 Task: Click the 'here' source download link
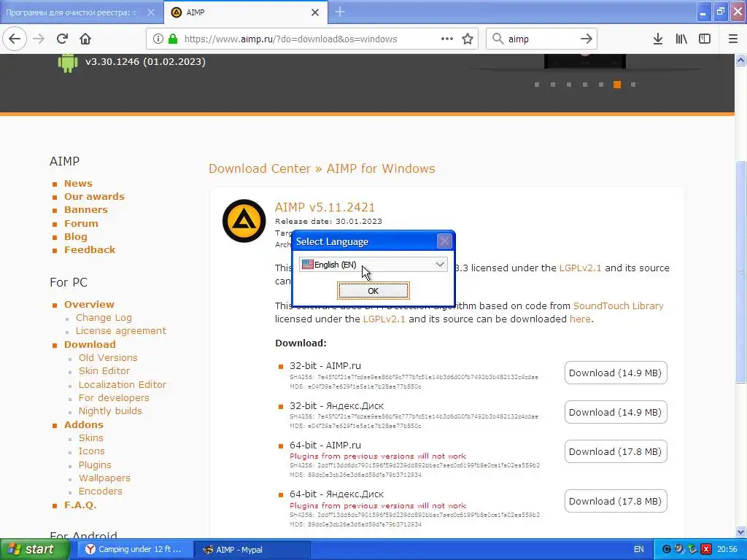point(580,319)
